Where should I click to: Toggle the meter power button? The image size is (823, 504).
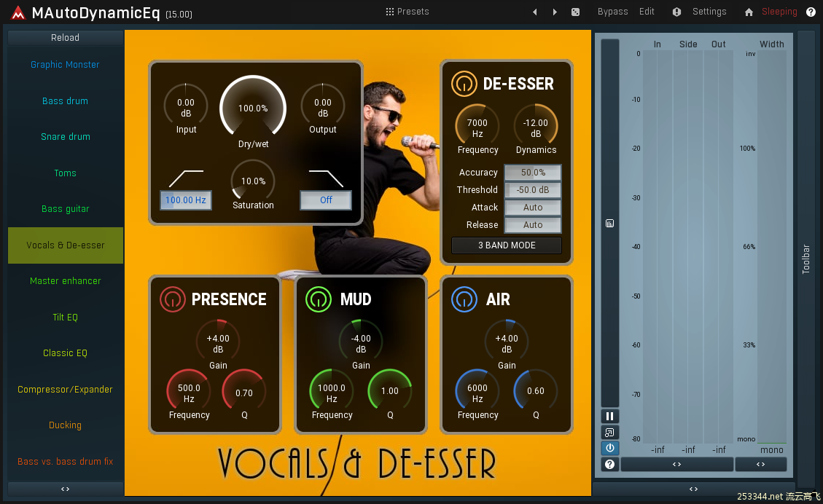(610, 448)
